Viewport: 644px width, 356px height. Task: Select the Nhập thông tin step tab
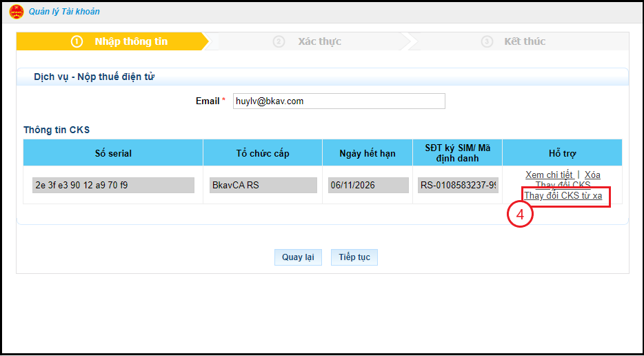tap(131, 41)
